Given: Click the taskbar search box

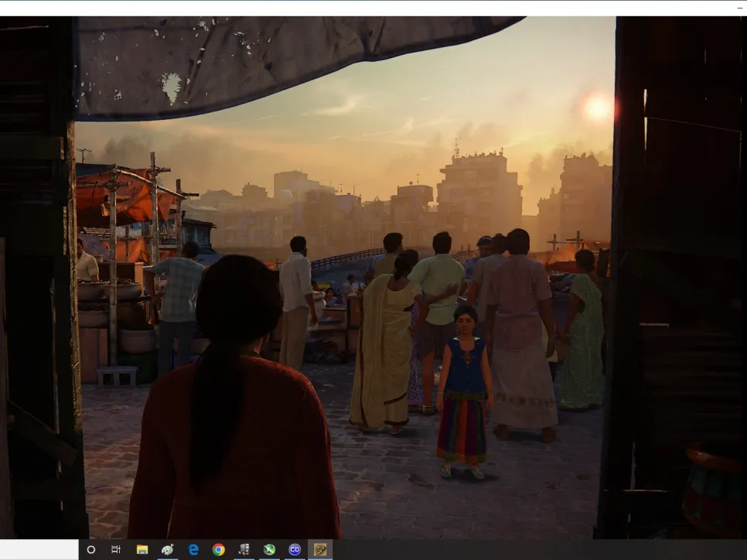Looking at the screenshot, I should tap(39, 549).
